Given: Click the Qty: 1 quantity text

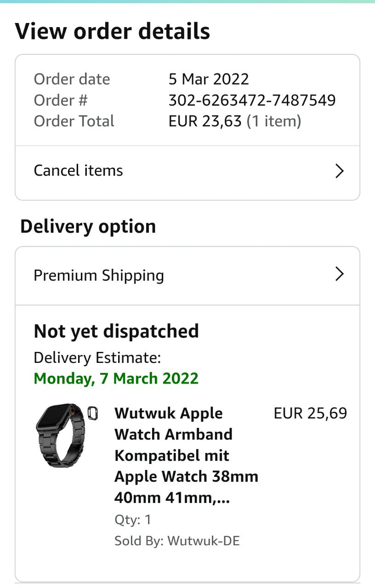Looking at the screenshot, I should click(x=133, y=520).
